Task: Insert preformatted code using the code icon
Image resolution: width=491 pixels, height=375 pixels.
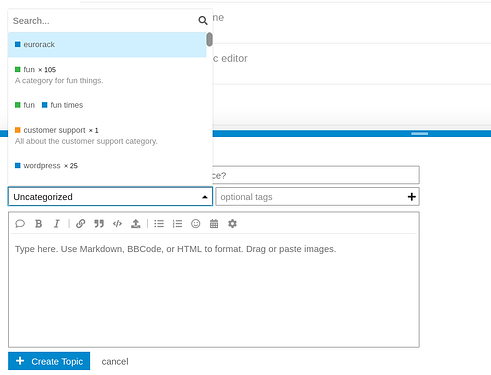Action: click(x=117, y=224)
